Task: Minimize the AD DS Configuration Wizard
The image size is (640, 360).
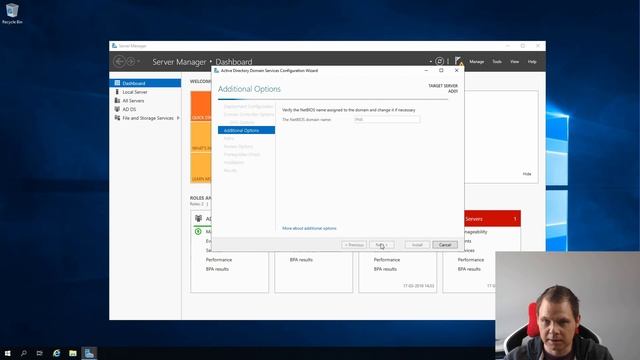Action: 426,70
